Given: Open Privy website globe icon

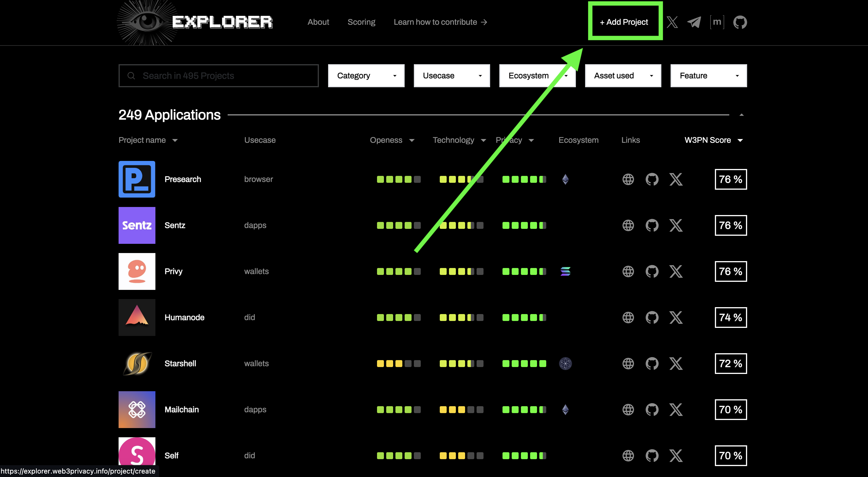Looking at the screenshot, I should click(x=628, y=271).
